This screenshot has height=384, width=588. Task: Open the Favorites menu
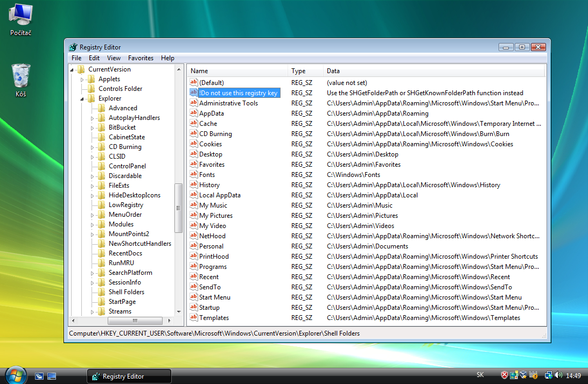[141, 58]
